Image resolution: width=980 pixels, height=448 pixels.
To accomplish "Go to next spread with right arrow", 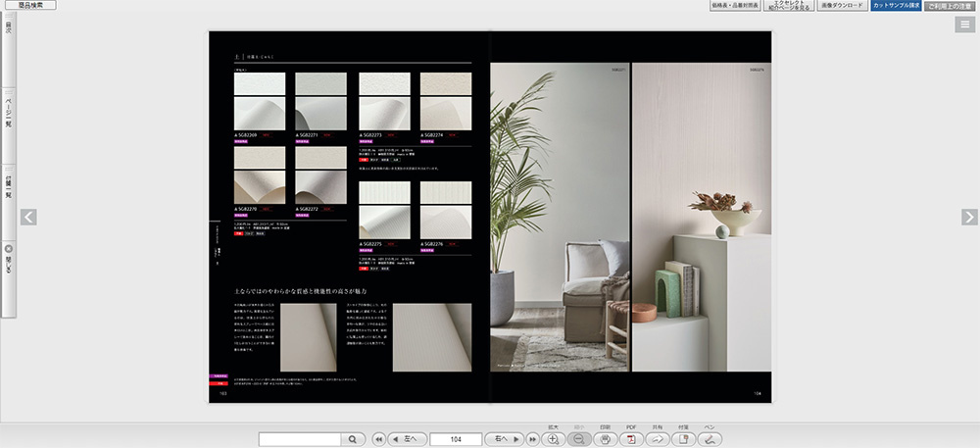I will click(968, 218).
